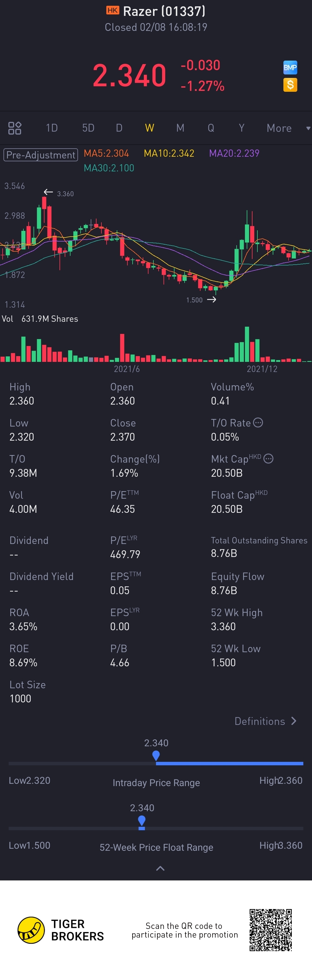
Task: Switch chart to 5D timeframe
Action: (88, 128)
